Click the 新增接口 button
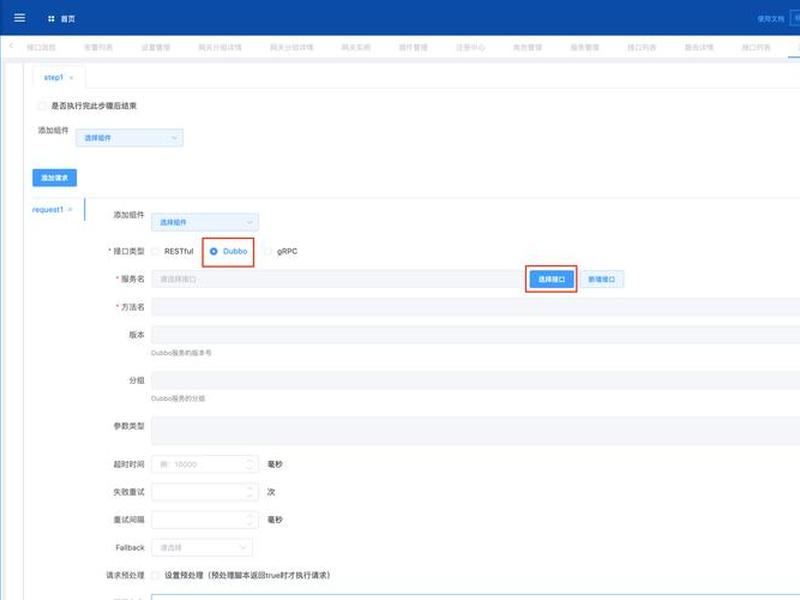This screenshot has width=800, height=600. (602, 279)
